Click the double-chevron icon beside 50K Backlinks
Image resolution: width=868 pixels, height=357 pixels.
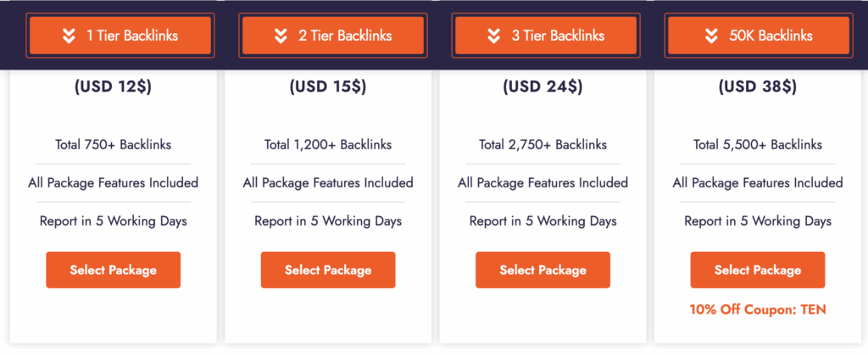pyautogui.click(x=710, y=36)
